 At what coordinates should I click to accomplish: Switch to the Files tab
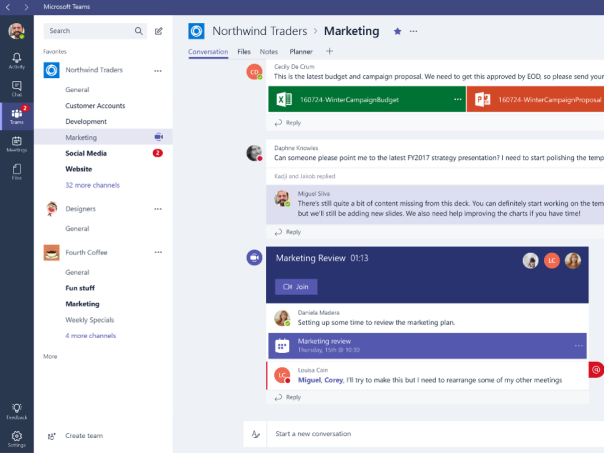pos(244,51)
